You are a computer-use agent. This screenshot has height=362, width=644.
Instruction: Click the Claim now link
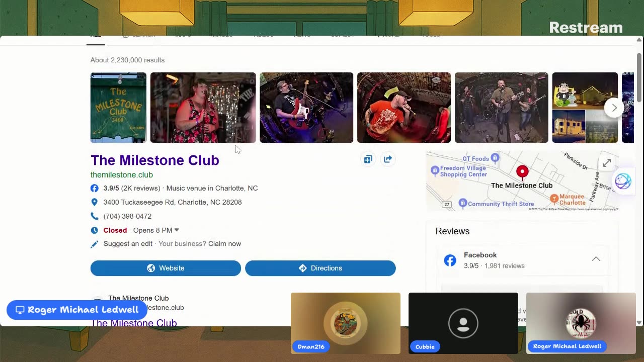click(224, 244)
